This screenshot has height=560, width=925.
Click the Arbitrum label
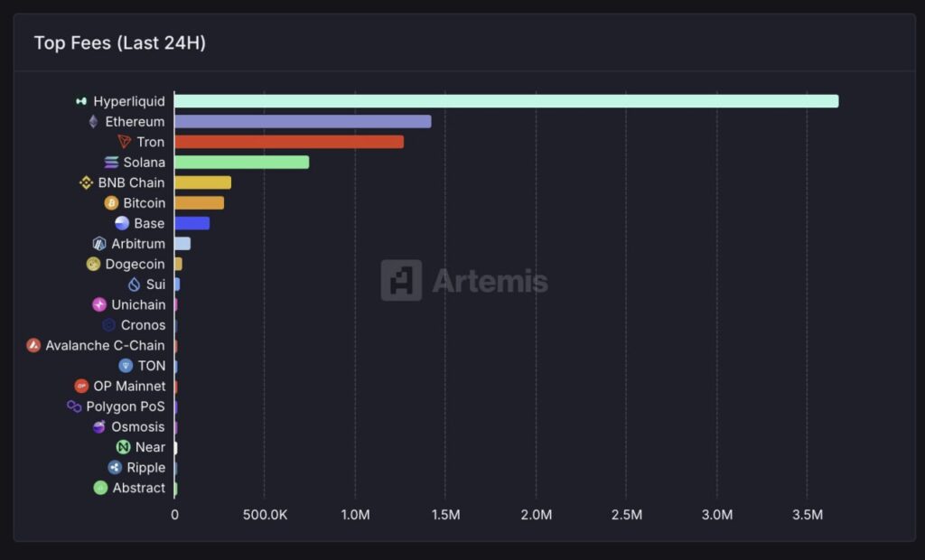tap(138, 244)
